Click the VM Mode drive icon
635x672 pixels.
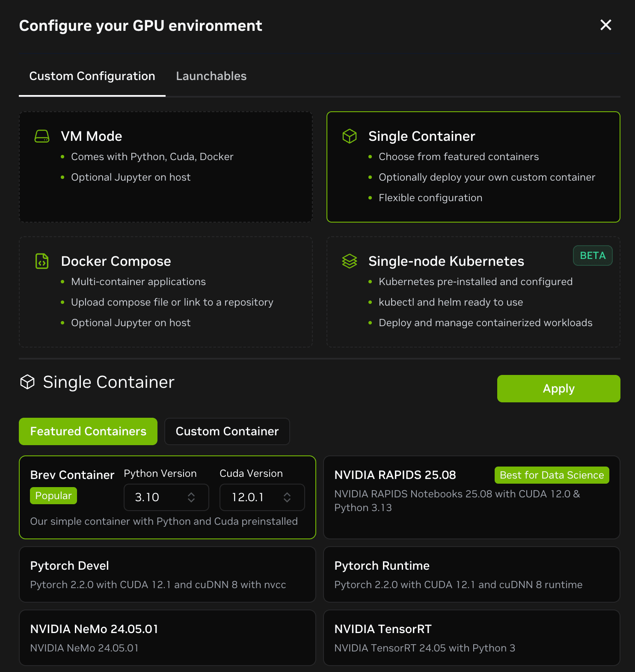click(x=42, y=137)
